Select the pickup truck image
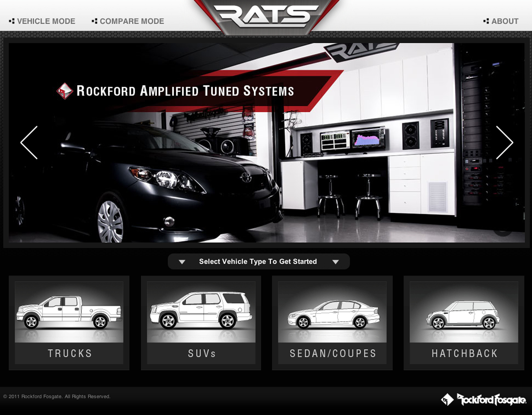 pyautogui.click(x=69, y=312)
